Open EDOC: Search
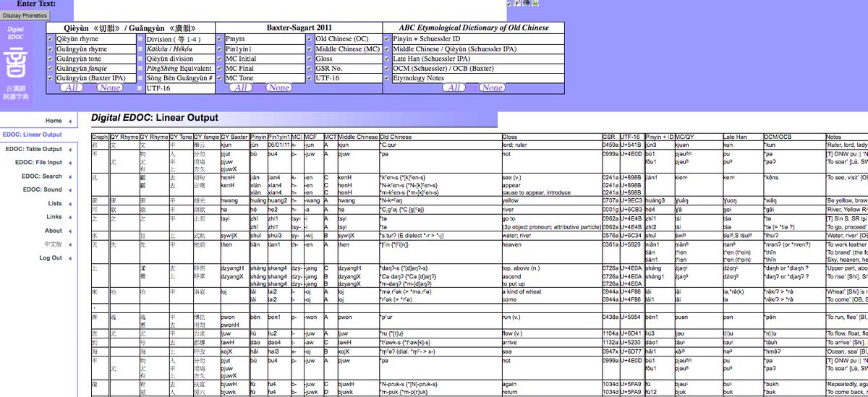 click(43, 176)
